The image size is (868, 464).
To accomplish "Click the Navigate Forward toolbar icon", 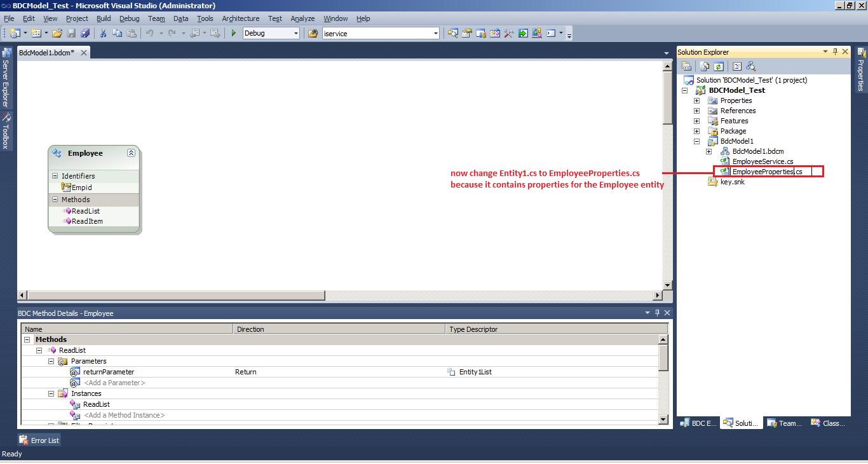I will 215,33.
